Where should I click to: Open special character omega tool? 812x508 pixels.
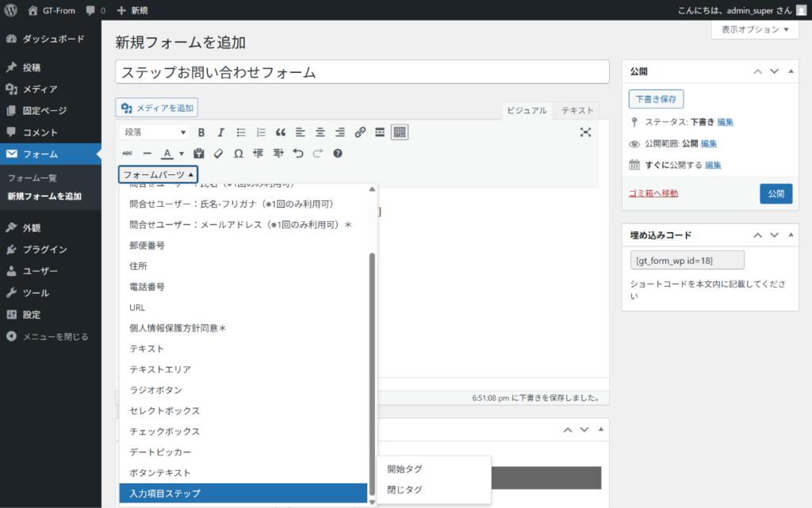pyautogui.click(x=238, y=154)
